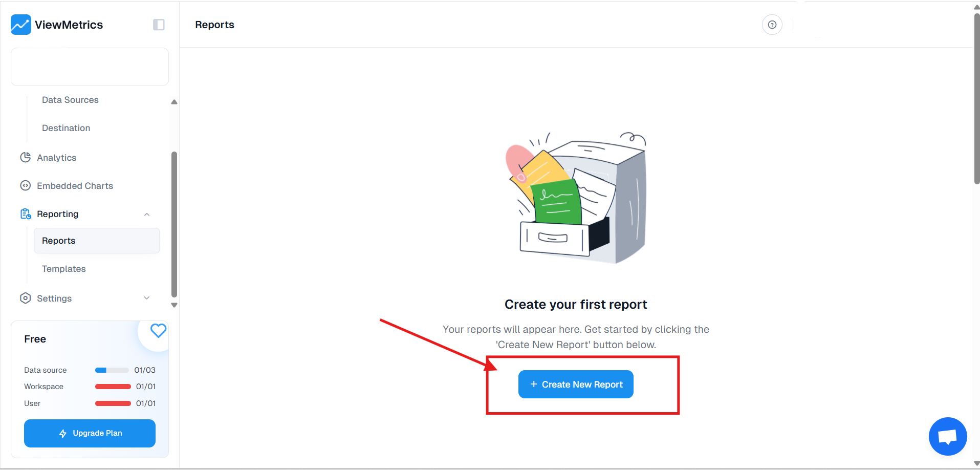Viewport: 980px width, 470px height.
Task: Open the help question mark icon
Action: (x=772, y=24)
